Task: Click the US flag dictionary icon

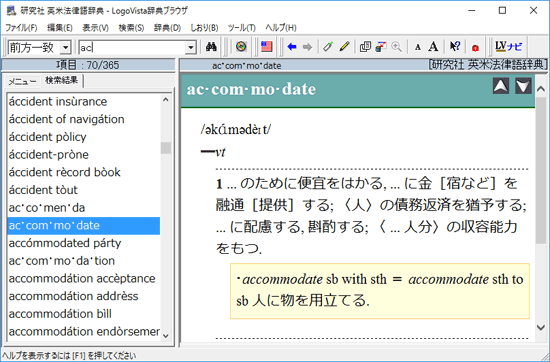Action: (267, 47)
